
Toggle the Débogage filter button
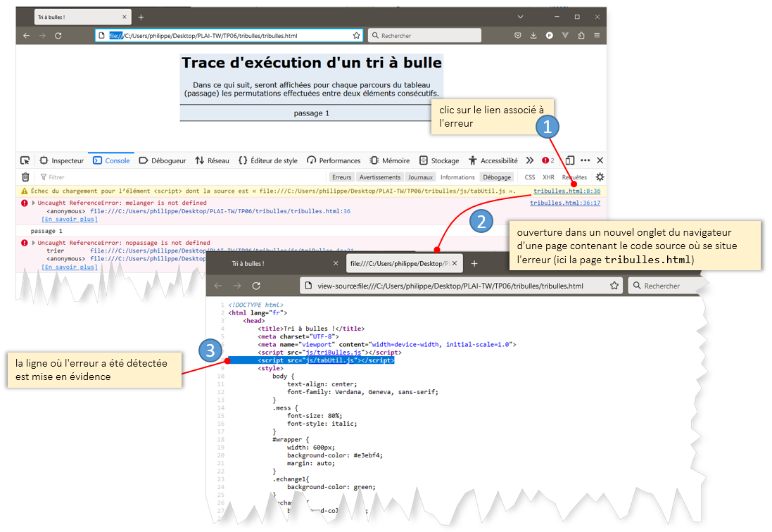(497, 177)
